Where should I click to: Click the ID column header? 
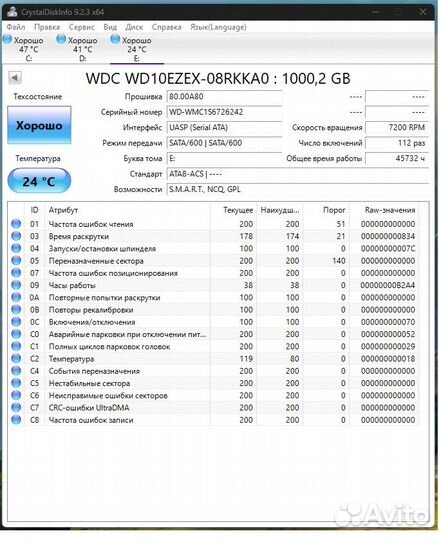pyautogui.click(x=34, y=210)
